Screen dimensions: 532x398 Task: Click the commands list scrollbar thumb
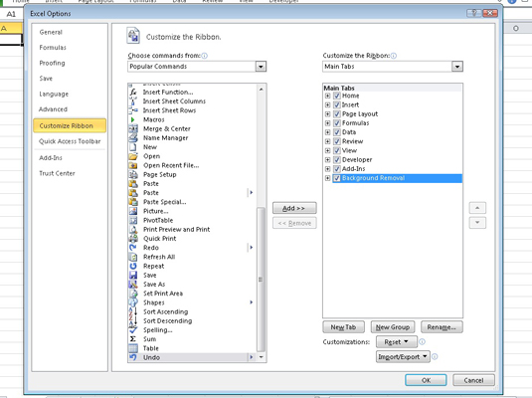[x=261, y=280]
